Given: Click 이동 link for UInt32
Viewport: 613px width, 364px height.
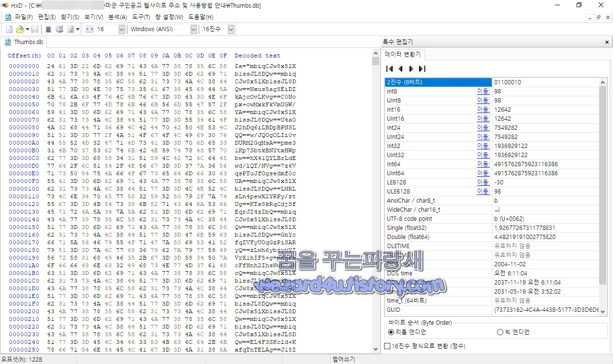Looking at the screenshot, I should tap(483, 155).
